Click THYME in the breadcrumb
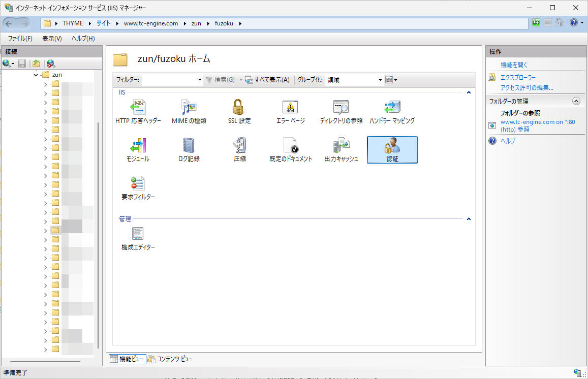Screen dimensions: 588x379 [x=73, y=23]
